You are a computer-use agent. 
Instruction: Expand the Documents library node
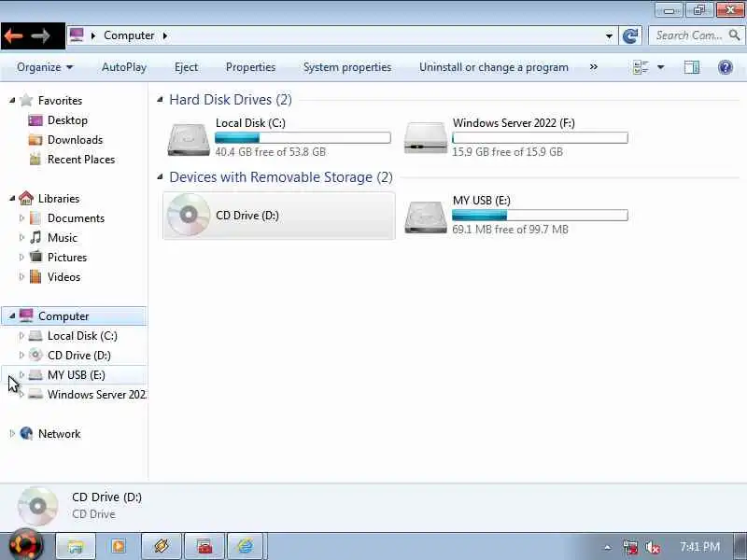click(x=21, y=218)
